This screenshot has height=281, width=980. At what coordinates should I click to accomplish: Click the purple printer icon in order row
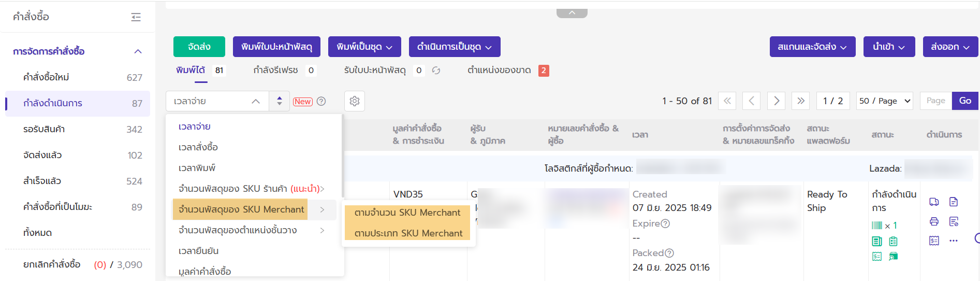pyautogui.click(x=934, y=221)
